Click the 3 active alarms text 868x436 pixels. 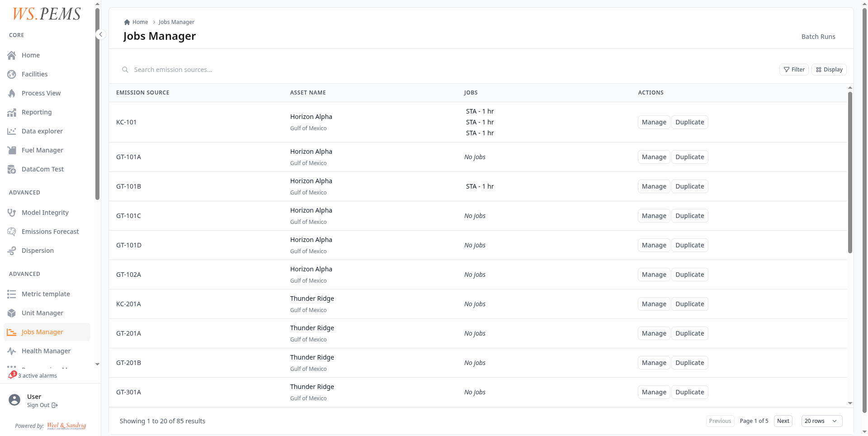point(38,376)
